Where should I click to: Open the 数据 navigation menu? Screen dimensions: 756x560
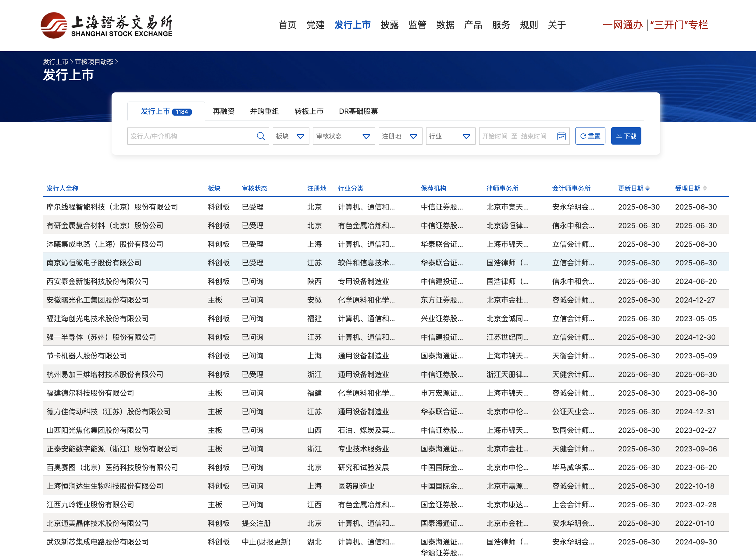pyautogui.click(x=445, y=25)
